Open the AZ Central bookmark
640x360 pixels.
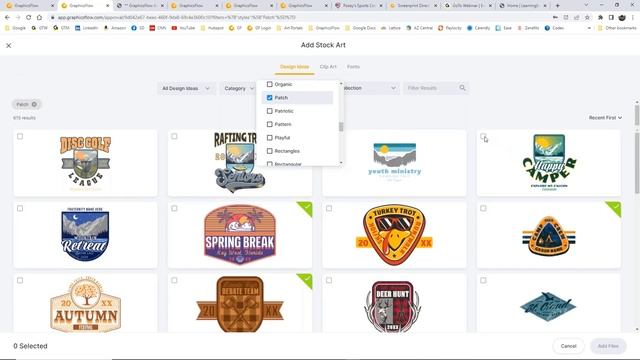click(x=419, y=28)
